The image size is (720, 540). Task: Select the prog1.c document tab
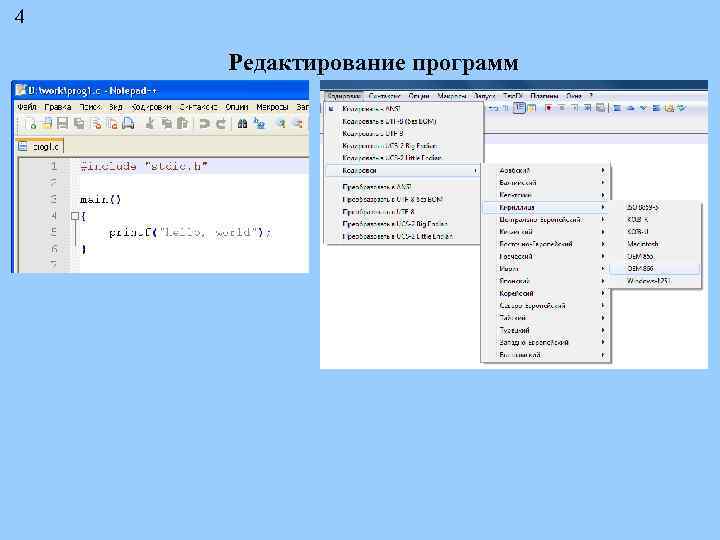coord(40,146)
